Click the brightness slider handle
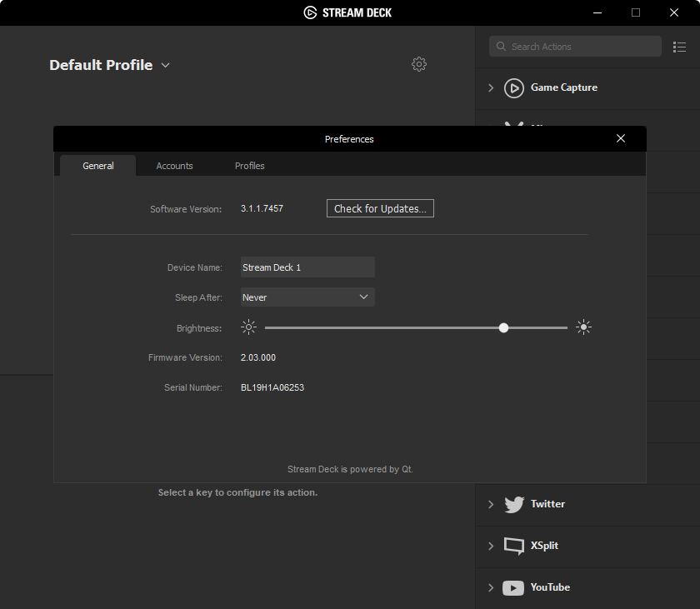This screenshot has width=700, height=609. point(503,328)
